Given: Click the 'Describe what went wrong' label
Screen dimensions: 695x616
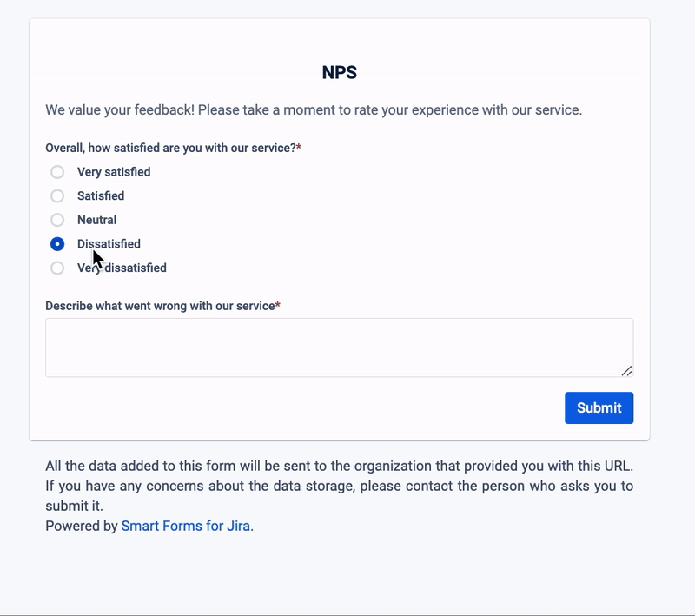Looking at the screenshot, I should [x=160, y=306].
